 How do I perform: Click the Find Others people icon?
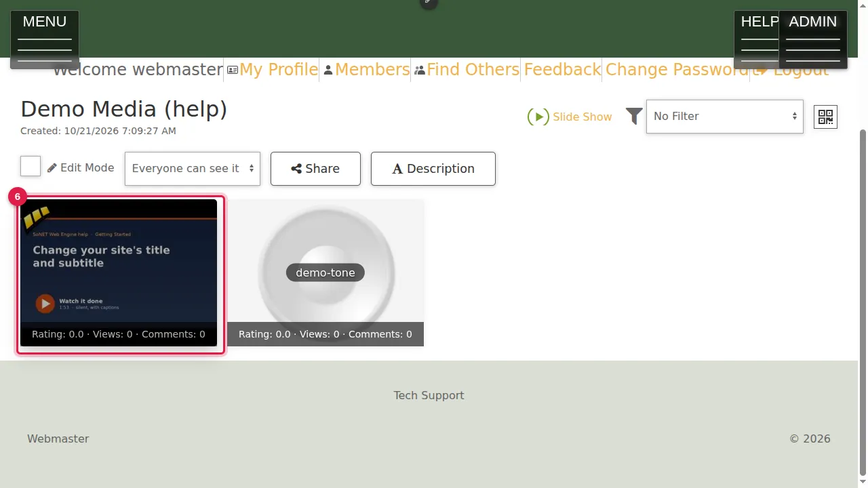(x=420, y=70)
